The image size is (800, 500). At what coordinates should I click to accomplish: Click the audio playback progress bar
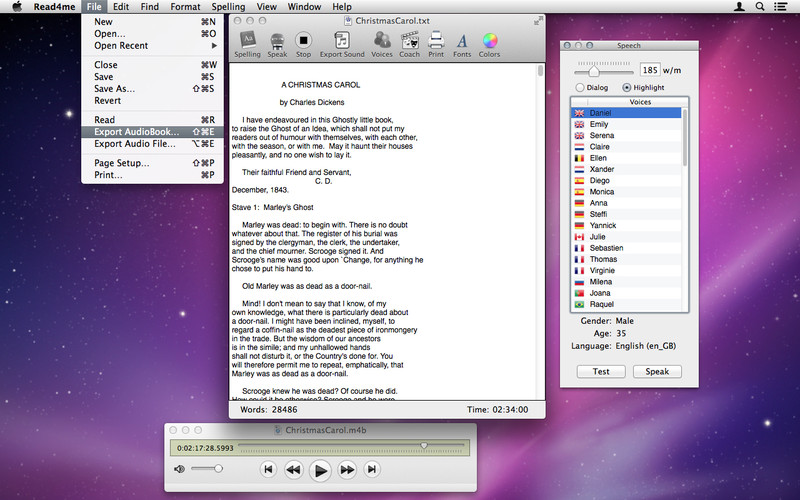point(352,446)
